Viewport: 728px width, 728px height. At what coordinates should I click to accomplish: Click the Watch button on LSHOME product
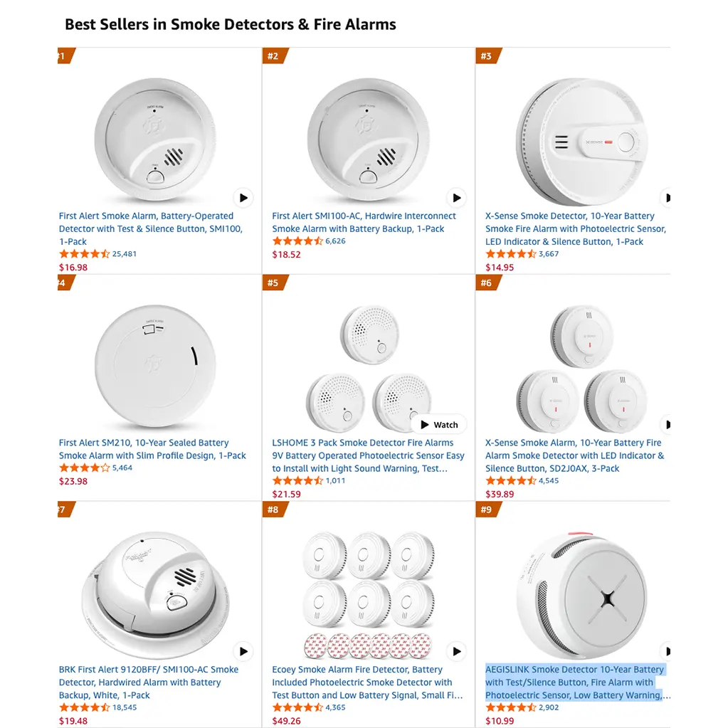[438, 425]
